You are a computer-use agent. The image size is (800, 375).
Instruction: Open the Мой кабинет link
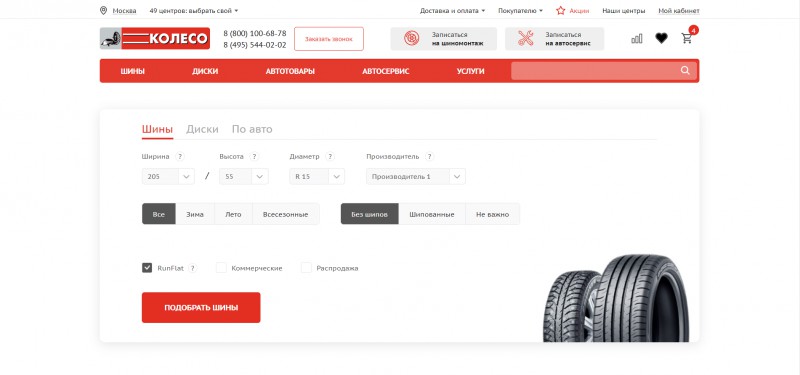[679, 11]
